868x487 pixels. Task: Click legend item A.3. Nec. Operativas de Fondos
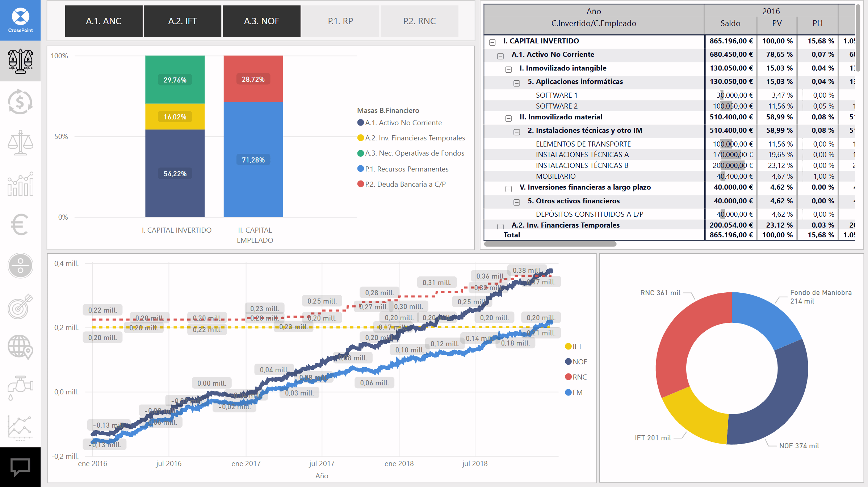click(411, 153)
